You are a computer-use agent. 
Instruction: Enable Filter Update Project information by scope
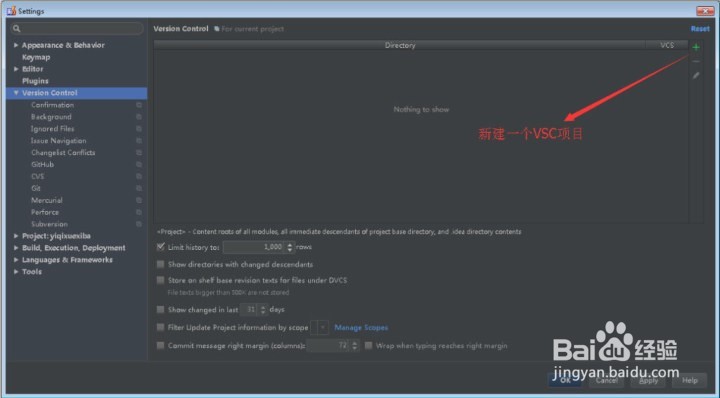point(160,327)
